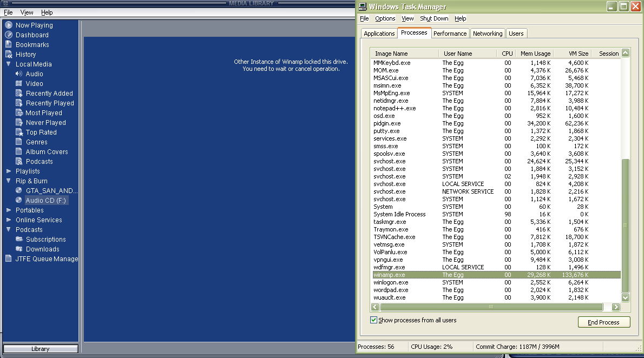Screen dimensions: 644x358
Task: Collapse the Local Media tree node
Action: (9, 64)
